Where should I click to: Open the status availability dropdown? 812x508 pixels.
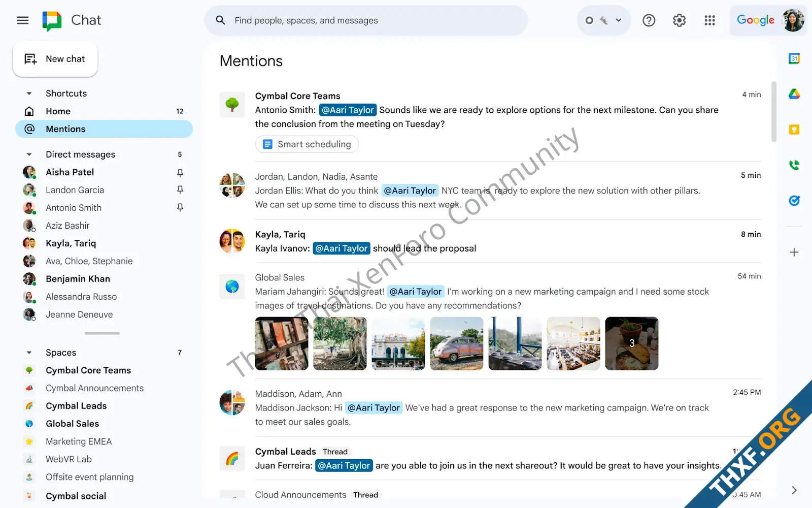[603, 20]
